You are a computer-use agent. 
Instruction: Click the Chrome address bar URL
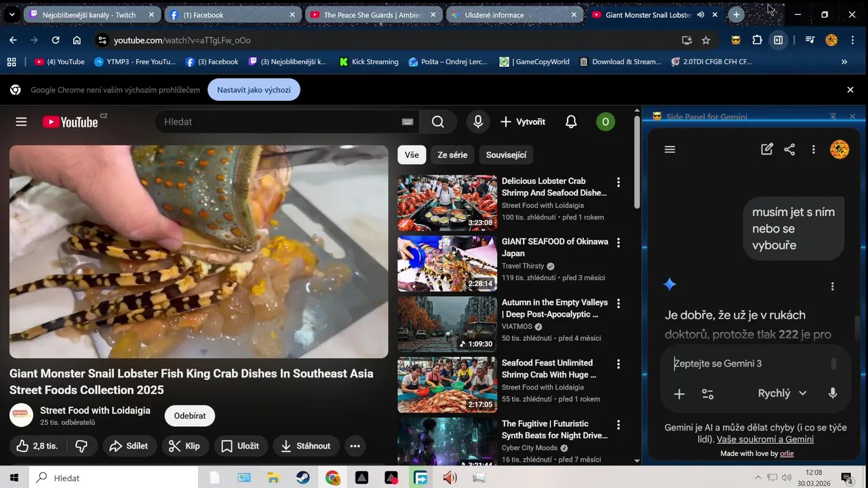182,41
